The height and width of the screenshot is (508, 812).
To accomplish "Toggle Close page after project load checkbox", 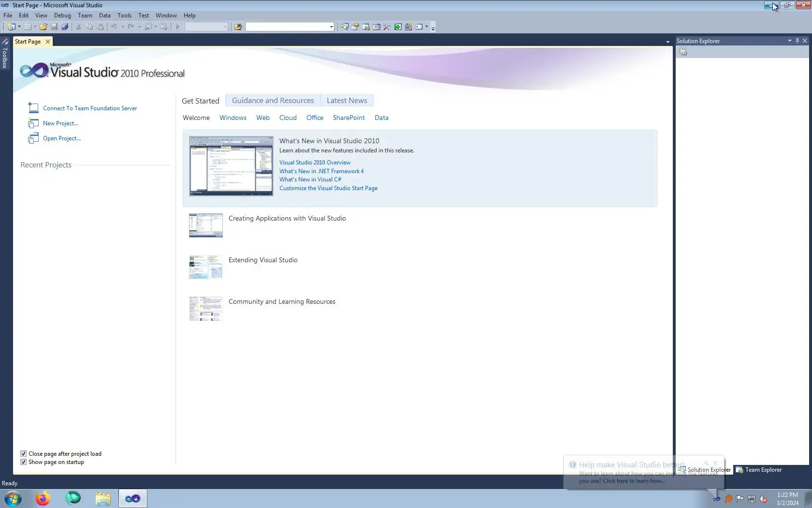I will (x=23, y=454).
